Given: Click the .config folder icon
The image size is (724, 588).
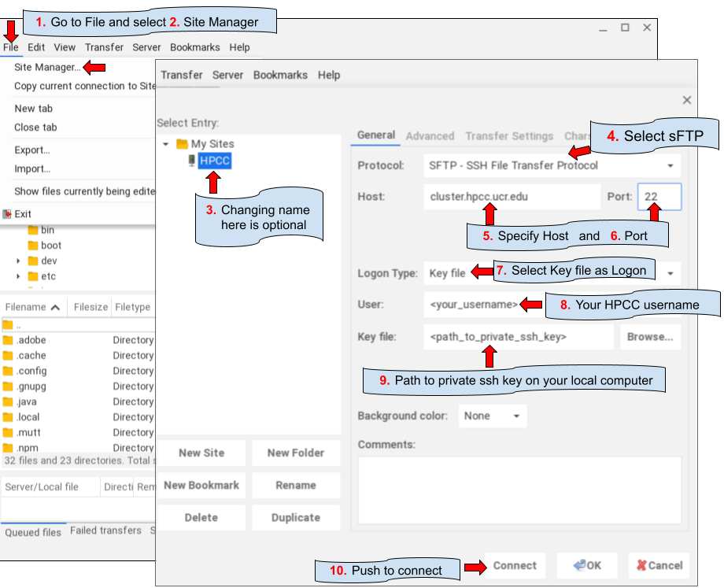Looking at the screenshot, I should pos(8,371).
